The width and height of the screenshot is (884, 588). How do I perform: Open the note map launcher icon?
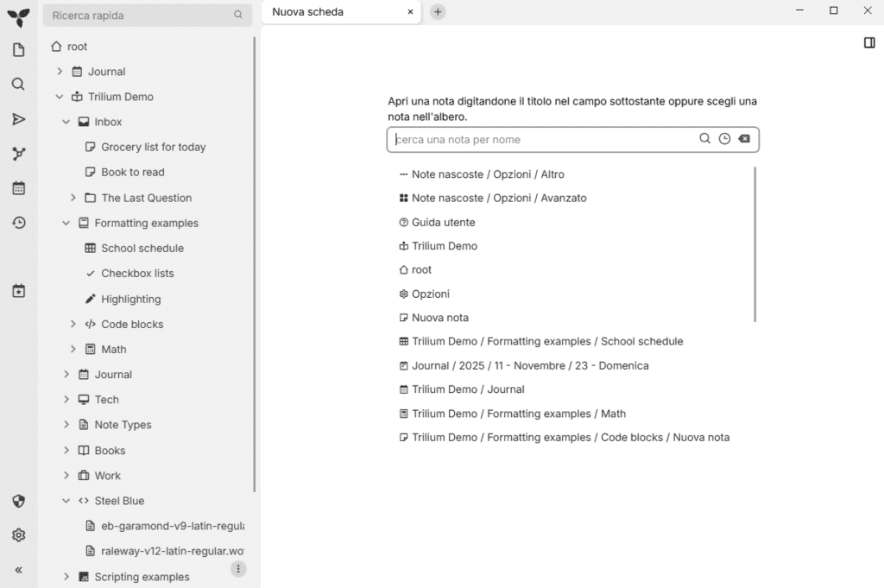pos(19,154)
